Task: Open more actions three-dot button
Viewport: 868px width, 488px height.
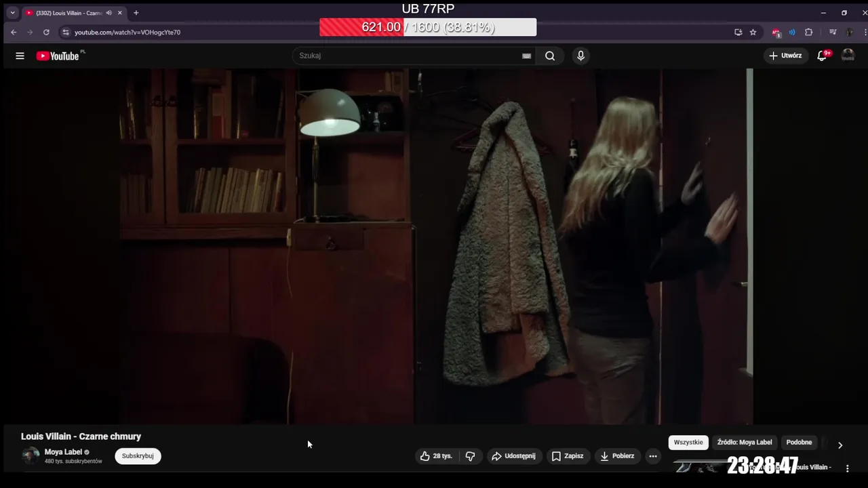Action: click(653, 456)
